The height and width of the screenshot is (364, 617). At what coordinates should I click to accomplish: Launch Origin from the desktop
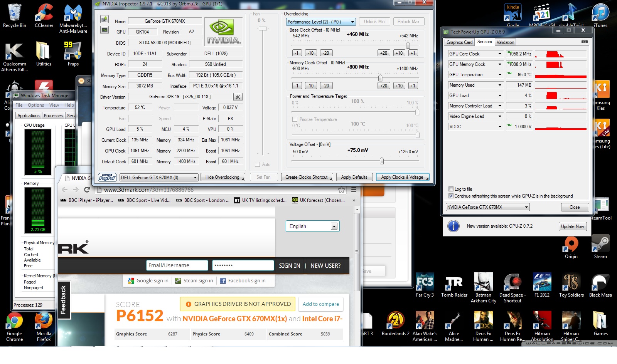(x=571, y=247)
